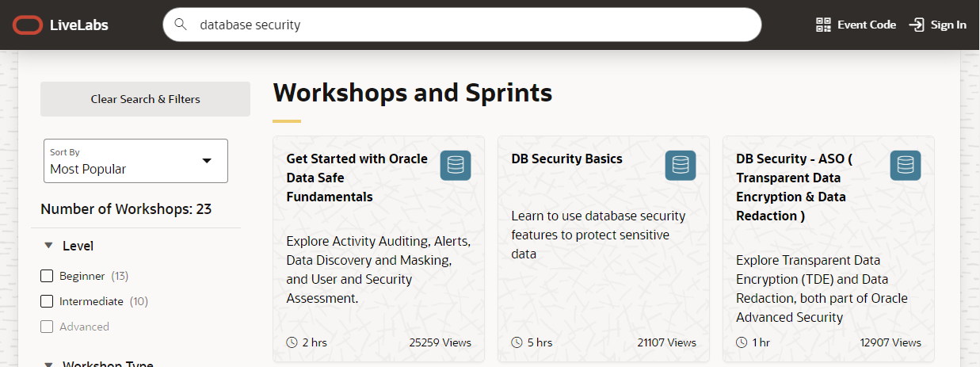
Task: Open the DB Security Basics workshop
Action: pyautogui.click(x=567, y=159)
